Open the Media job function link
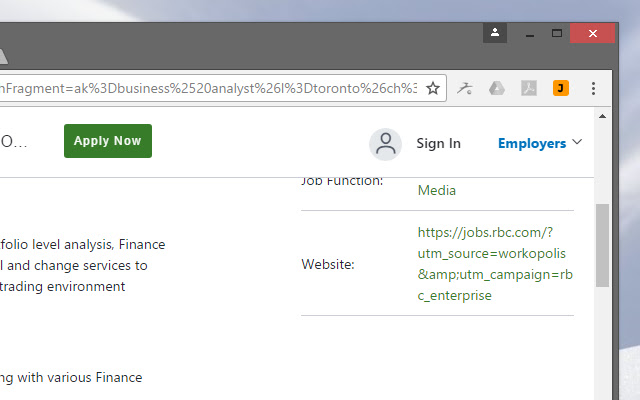Screen dimensions: 640x400 pyautogui.click(x=437, y=190)
